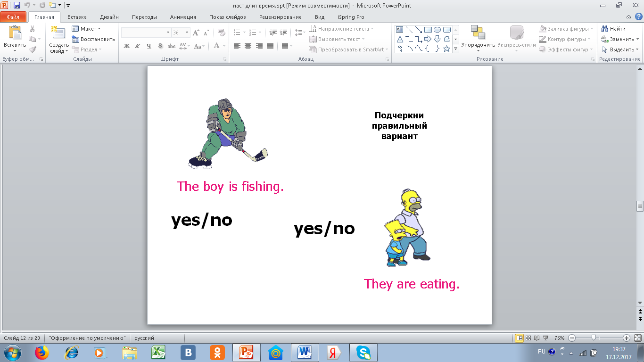
Task: Toggle strikethrough abc formatting
Action: click(172, 46)
